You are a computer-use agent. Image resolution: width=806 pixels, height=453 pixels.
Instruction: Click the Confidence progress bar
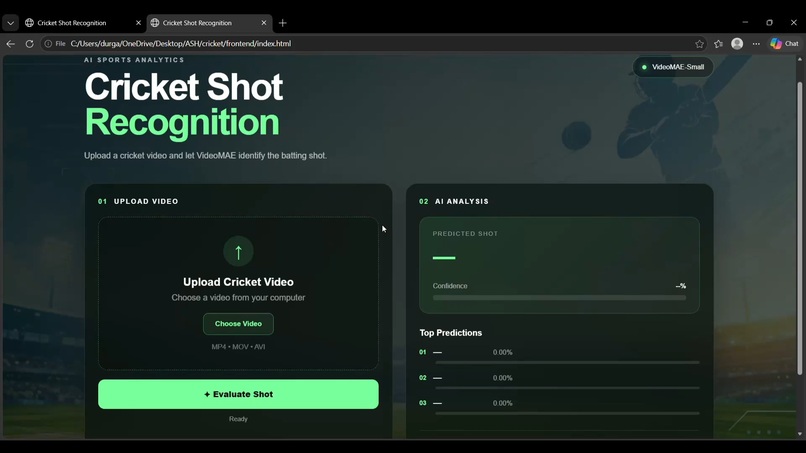click(559, 298)
